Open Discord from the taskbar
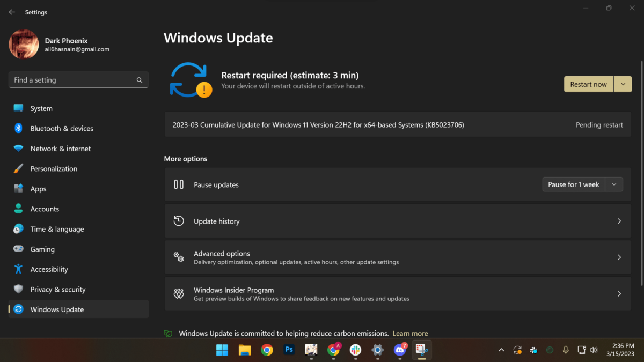Image resolution: width=644 pixels, height=362 pixels. (399, 350)
